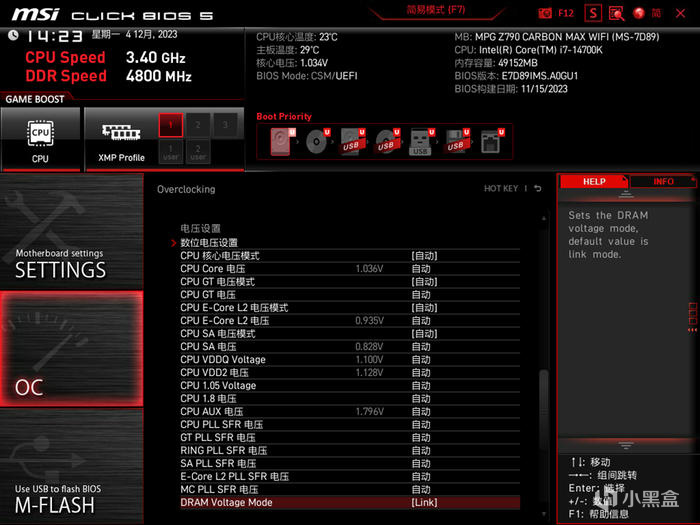Click the Overclocking page title
This screenshot has width=700, height=525.
coord(186,189)
